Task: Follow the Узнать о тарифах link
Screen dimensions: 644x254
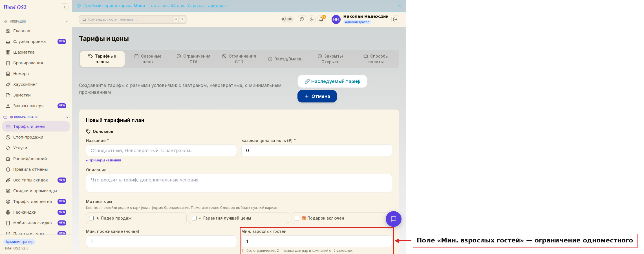Action: pos(205,6)
